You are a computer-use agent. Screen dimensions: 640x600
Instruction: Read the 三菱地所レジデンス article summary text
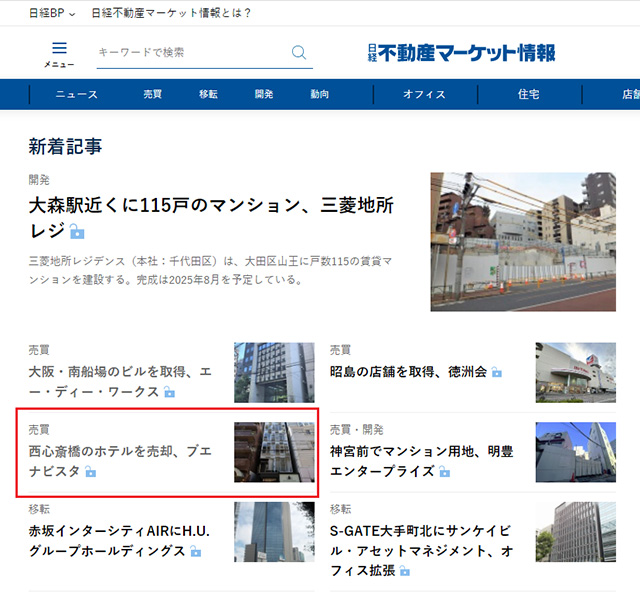pos(210,270)
